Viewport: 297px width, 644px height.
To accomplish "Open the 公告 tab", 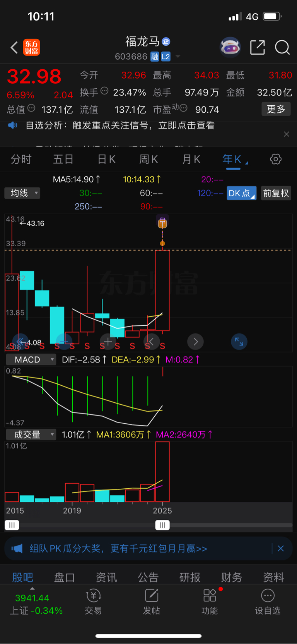I will tap(148, 577).
